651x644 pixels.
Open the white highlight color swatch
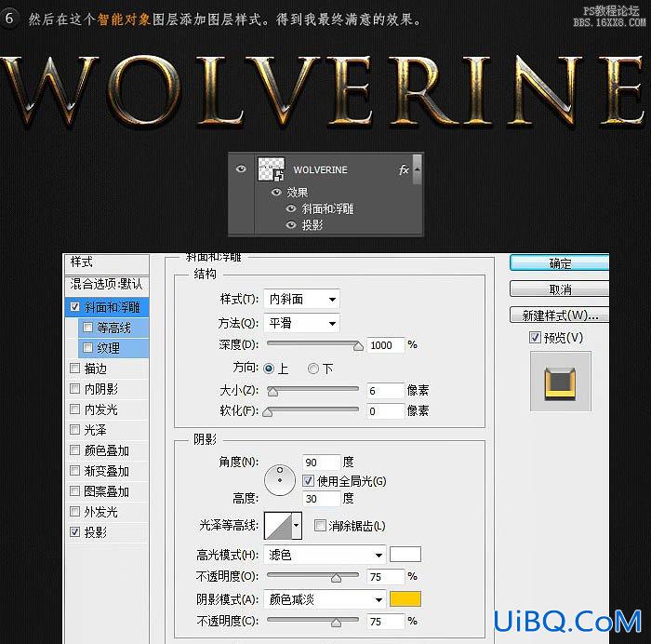(x=405, y=555)
